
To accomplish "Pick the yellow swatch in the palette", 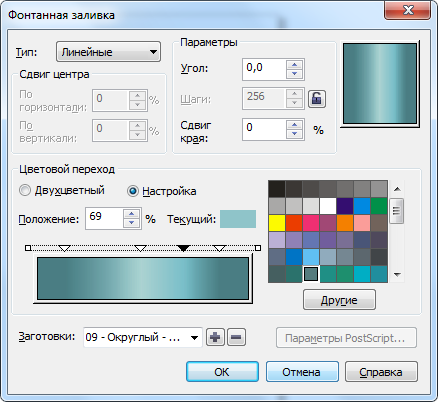I will [277, 223].
